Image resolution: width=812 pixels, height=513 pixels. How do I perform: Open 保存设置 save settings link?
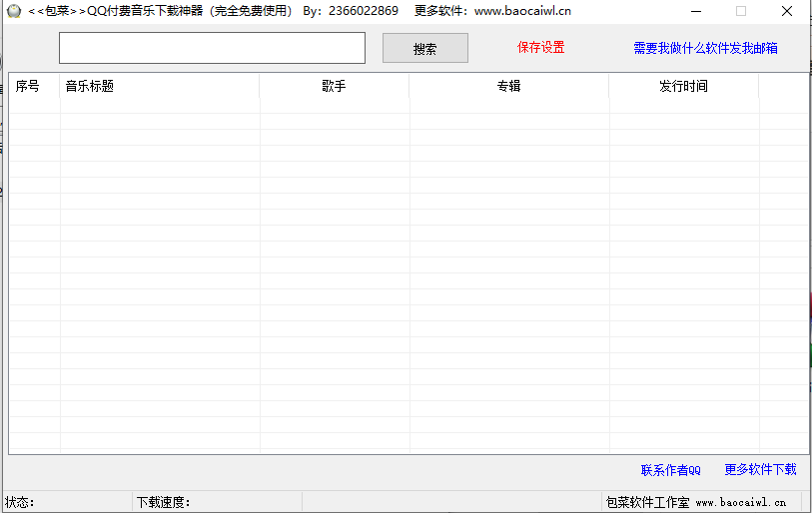(540, 48)
